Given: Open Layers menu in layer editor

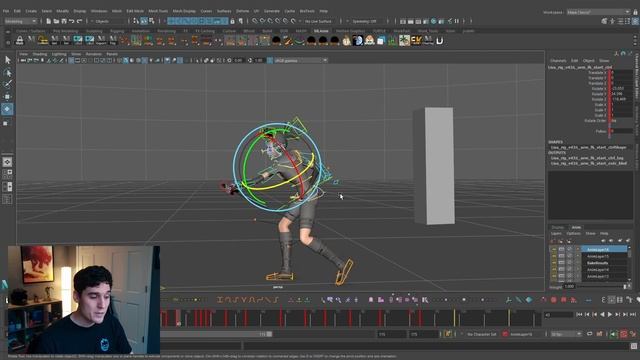Looking at the screenshot, I should (x=556, y=233).
